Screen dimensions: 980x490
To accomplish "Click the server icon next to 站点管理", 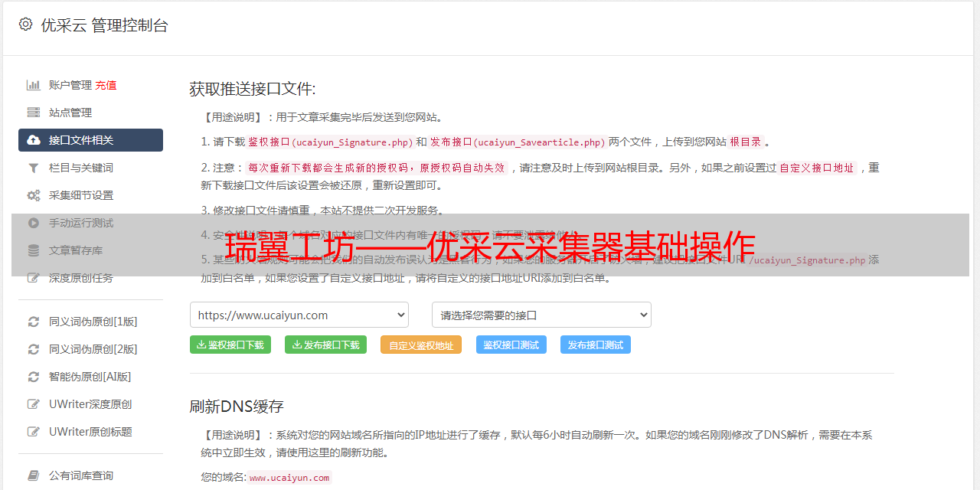I will pyautogui.click(x=34, y=113).
